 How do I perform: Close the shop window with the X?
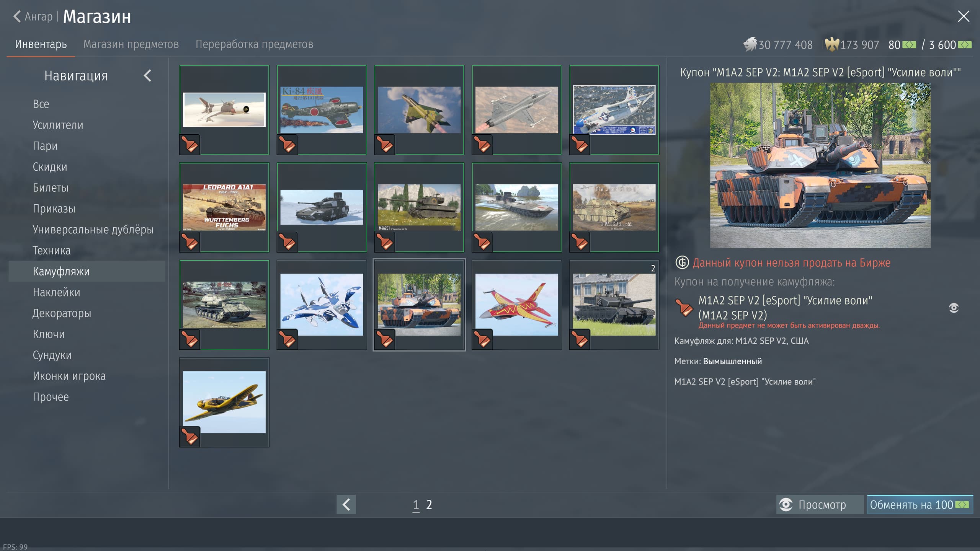[963, 16]
